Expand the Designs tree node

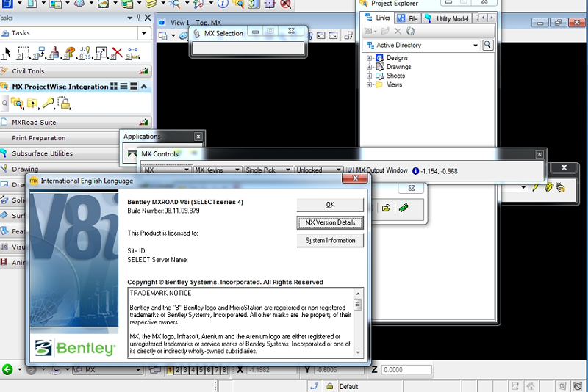[370, 58]
